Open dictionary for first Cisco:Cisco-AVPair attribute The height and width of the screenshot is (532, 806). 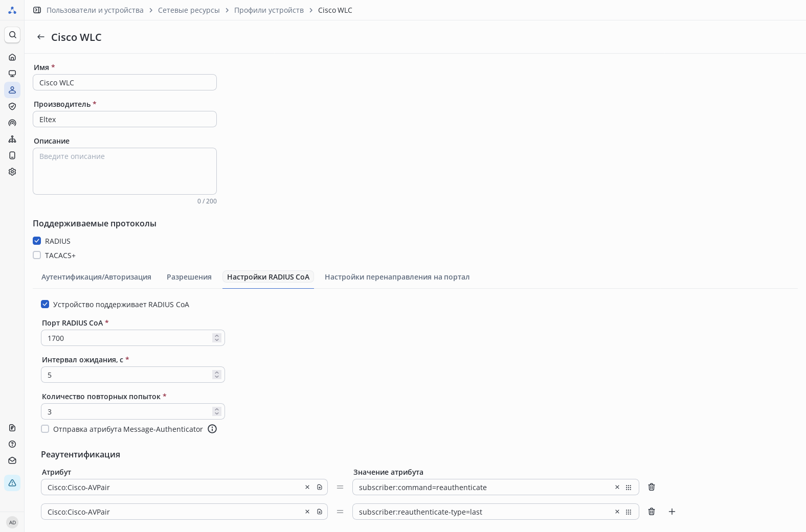[x=320, y=487]
